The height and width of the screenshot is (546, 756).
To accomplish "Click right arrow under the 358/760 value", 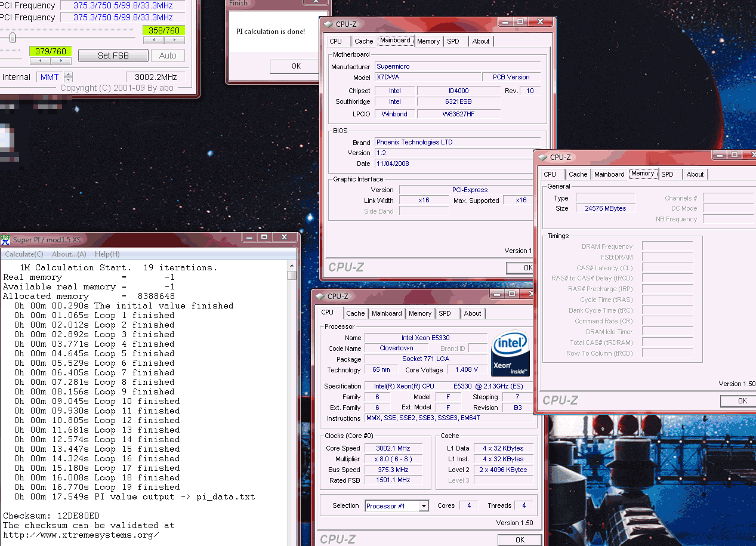I will (x=174, y=40).
